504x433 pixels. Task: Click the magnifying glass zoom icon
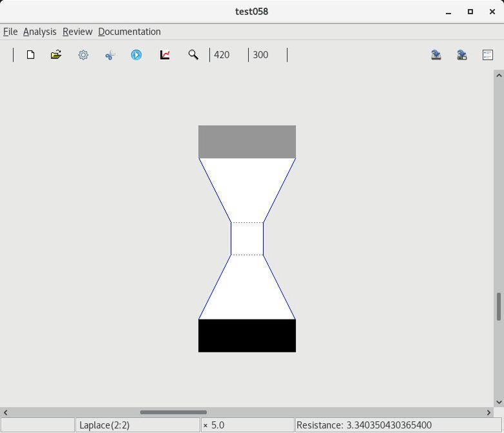193,55
